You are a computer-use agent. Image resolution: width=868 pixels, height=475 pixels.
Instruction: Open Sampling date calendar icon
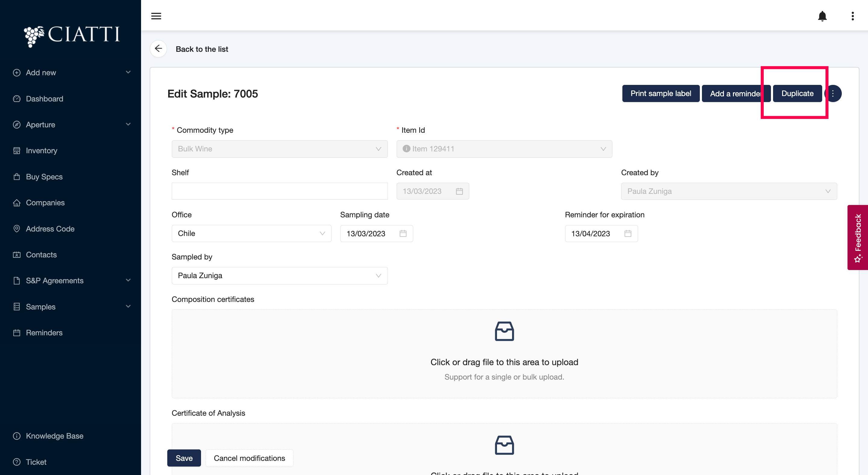pyautogui.click(x=403, y=233)
